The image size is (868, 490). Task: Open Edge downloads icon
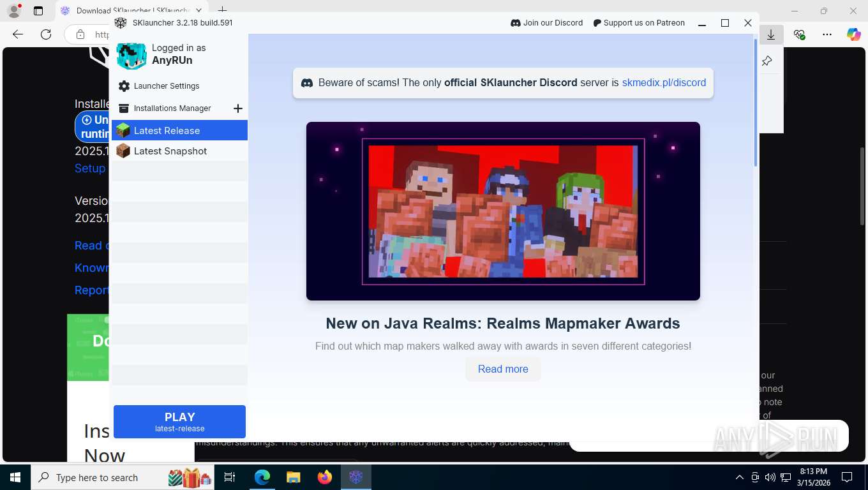pyautogui.click(x=771, y=34)
